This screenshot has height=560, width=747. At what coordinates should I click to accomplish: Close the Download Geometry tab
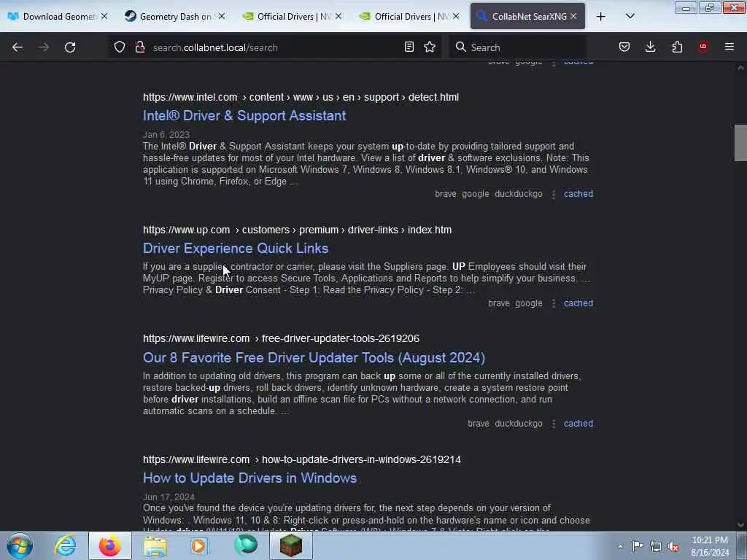[x=104, y=16]
